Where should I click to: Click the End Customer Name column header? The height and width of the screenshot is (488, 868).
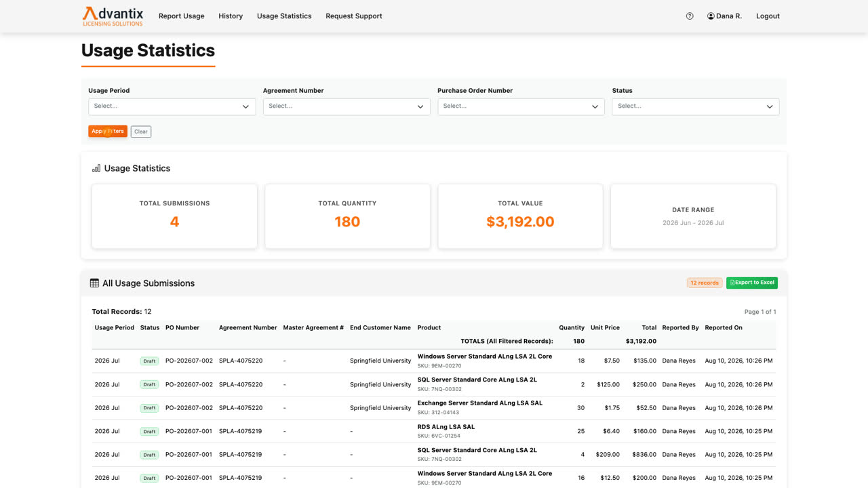(380, 327)
